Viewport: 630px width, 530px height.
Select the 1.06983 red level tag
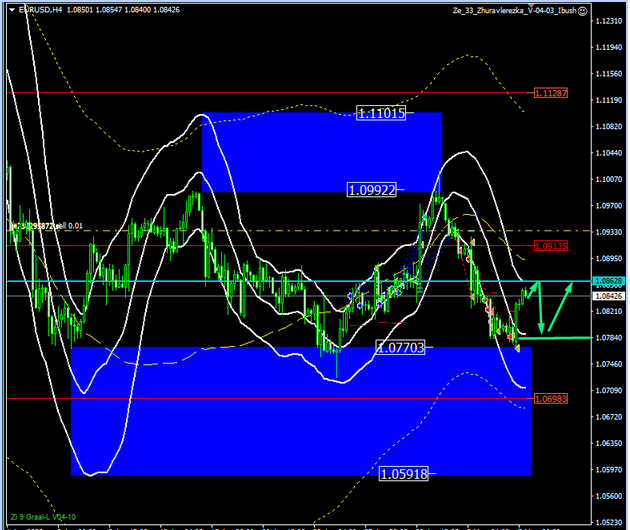551,399
